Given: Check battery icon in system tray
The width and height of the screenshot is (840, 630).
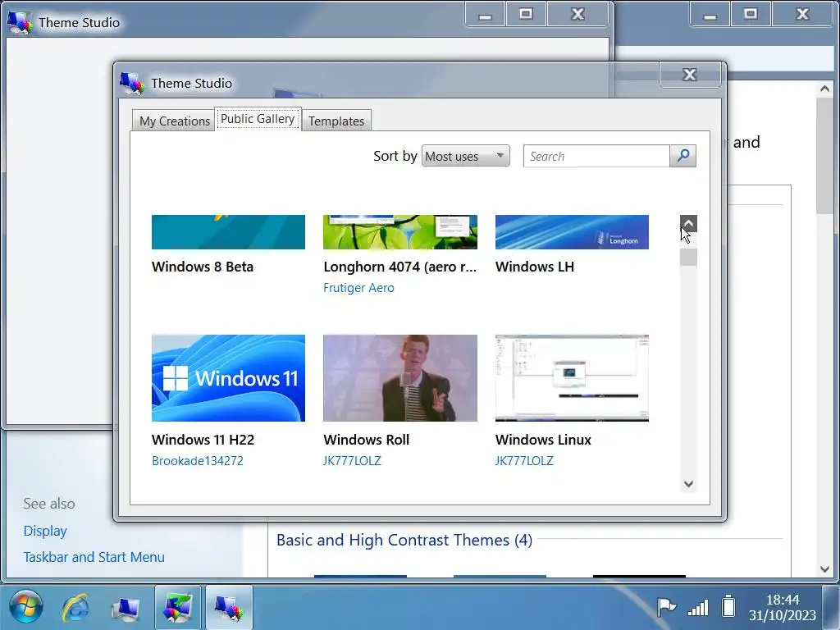Looking at the screenshot, I should (728, 606).
